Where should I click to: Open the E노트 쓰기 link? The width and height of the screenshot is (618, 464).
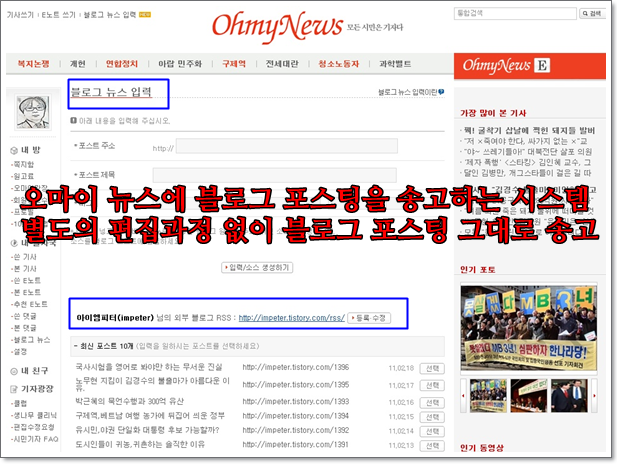click(x=58, y=15)
